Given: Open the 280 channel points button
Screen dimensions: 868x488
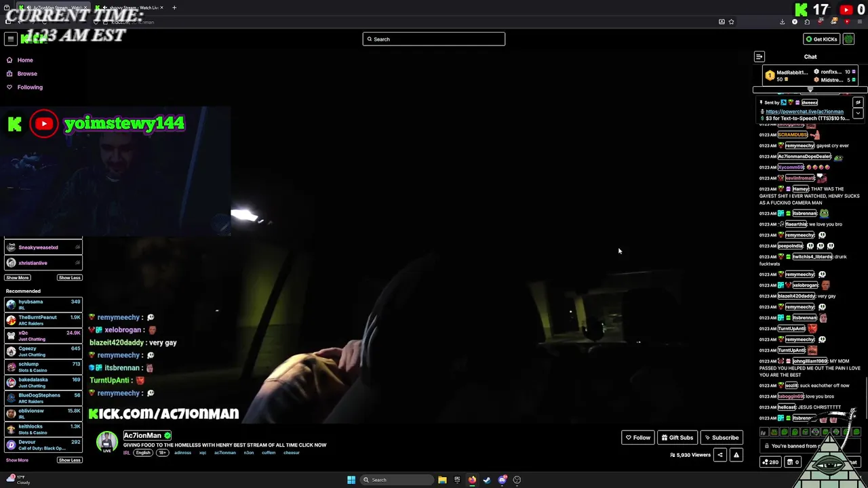Looking at the screenshot, I should tap(770, 462).
